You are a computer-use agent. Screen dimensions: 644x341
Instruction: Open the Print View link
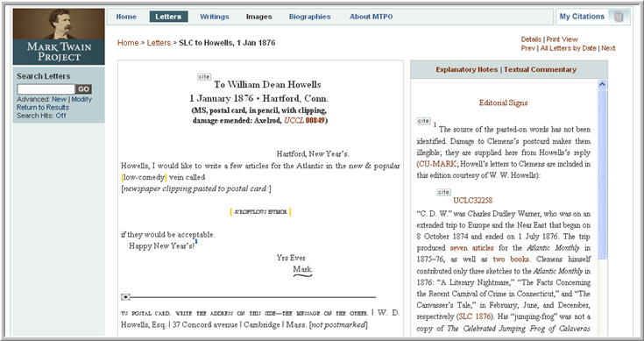pyautogui.click(x=562, y=39)
